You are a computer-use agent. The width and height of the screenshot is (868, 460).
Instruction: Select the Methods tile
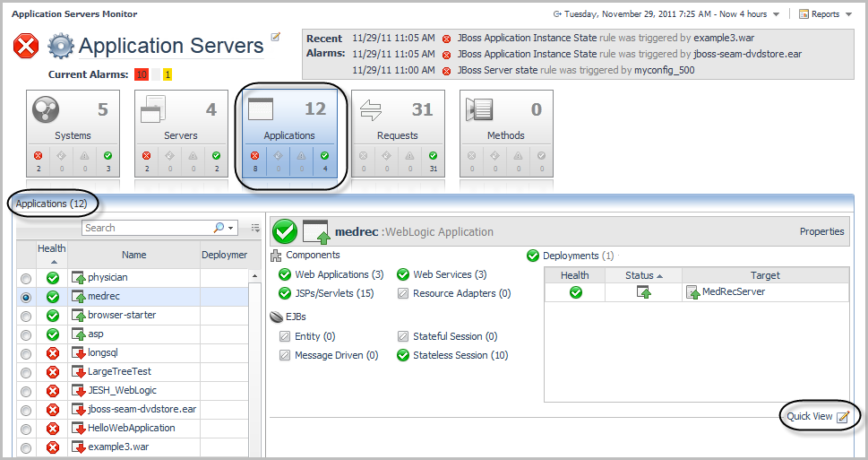click(506, 134)
